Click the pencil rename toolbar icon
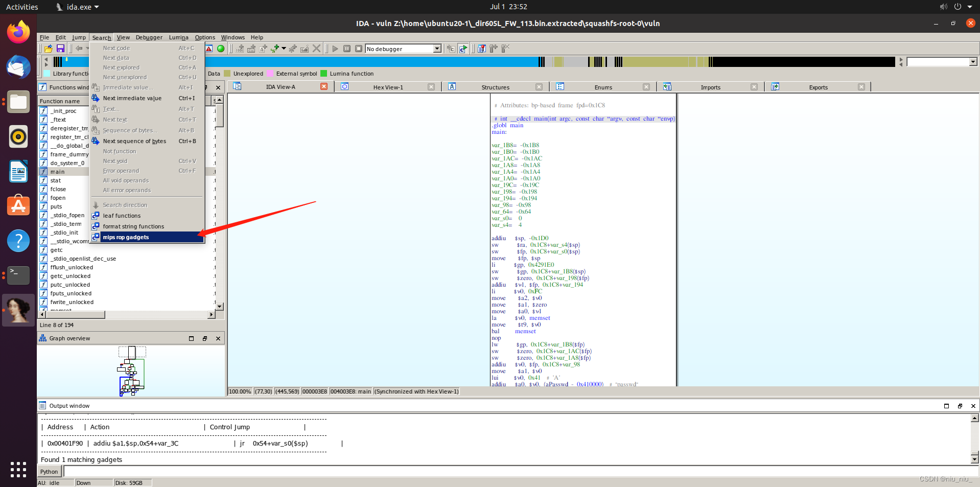The image size is (980, 487). click(x=305, y=49)
